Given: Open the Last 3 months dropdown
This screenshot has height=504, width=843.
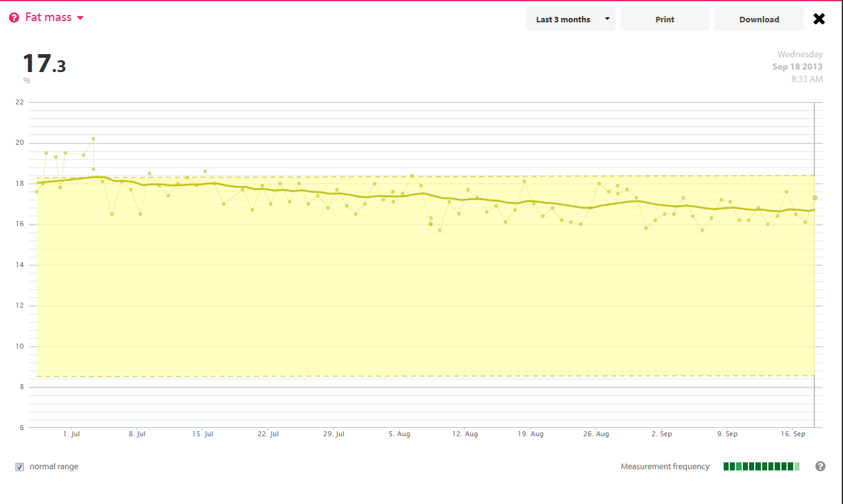Looking at the screenshot, I should (570, 19).
